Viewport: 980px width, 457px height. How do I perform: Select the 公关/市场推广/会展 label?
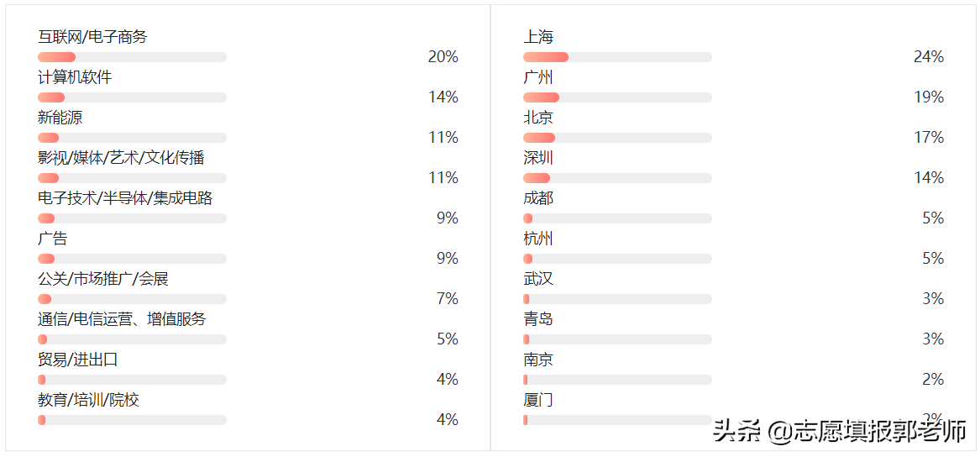pyautogui.click(x=103, y=279)
